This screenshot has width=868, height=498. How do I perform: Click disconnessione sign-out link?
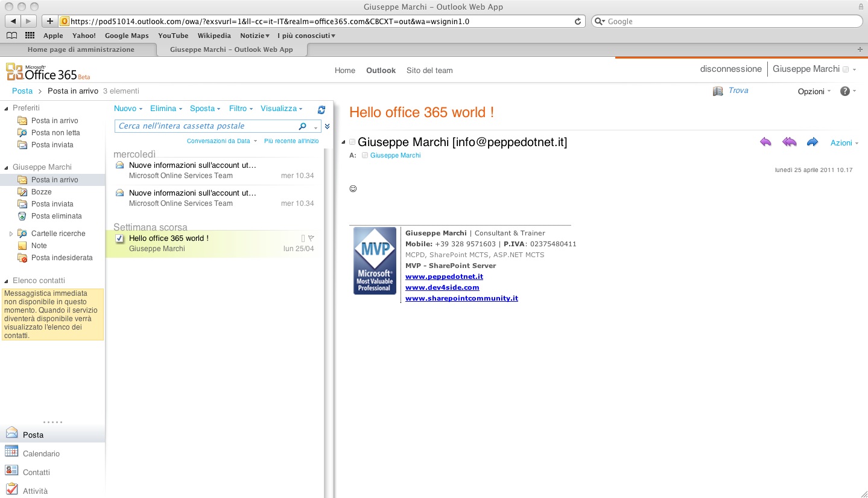point(730,69)
